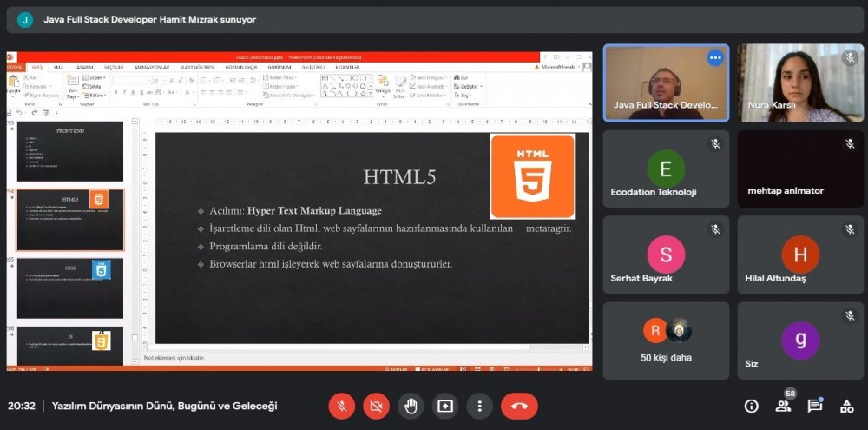Leave the call with the red hang-up button
The height and width of the screenshot is (430, 868).
(519, 406)
